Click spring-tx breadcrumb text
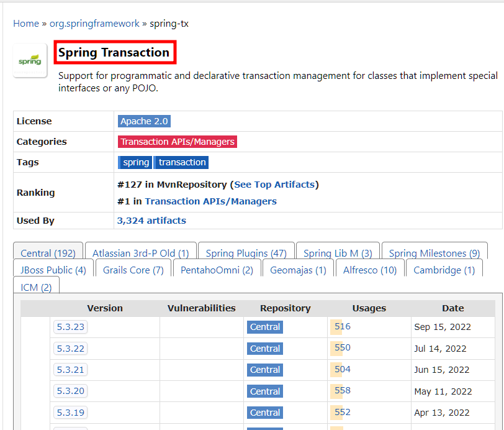Image resolution: width=504 pixels, height=430 pixels. click(x=169, y=24)
